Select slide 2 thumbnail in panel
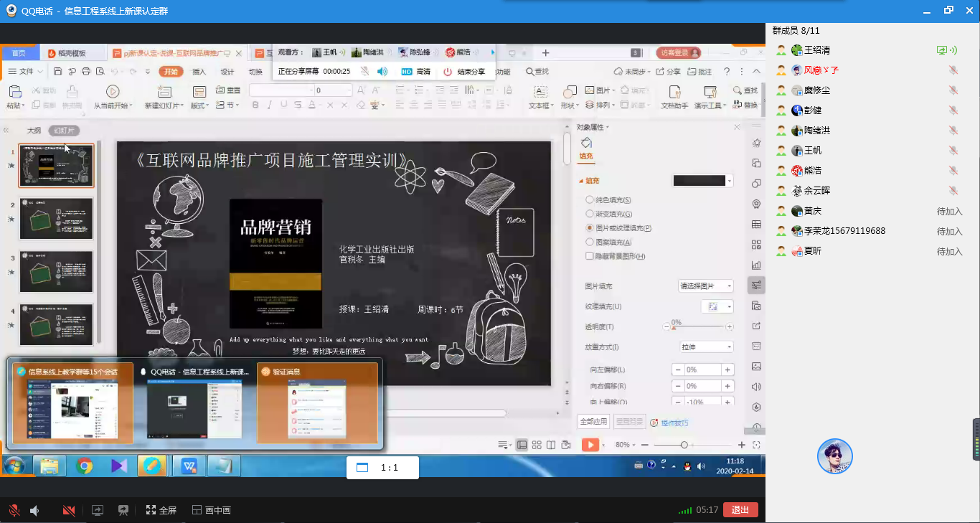 [x=56, y=219]
